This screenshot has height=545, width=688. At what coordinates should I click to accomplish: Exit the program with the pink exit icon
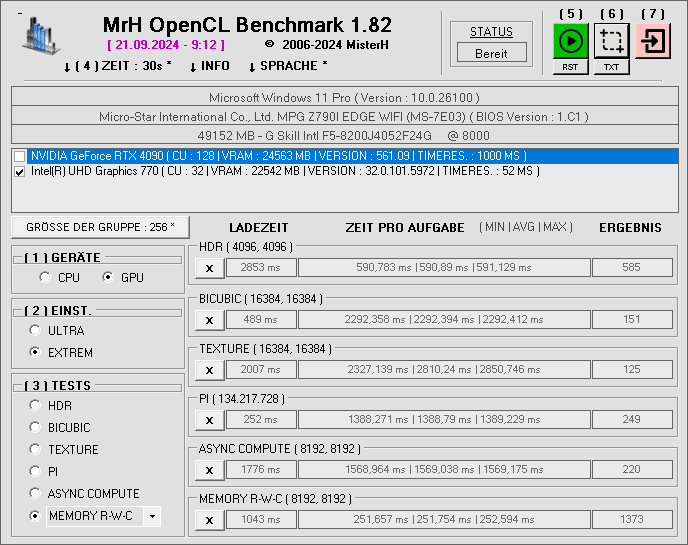(x=652, y=41)
